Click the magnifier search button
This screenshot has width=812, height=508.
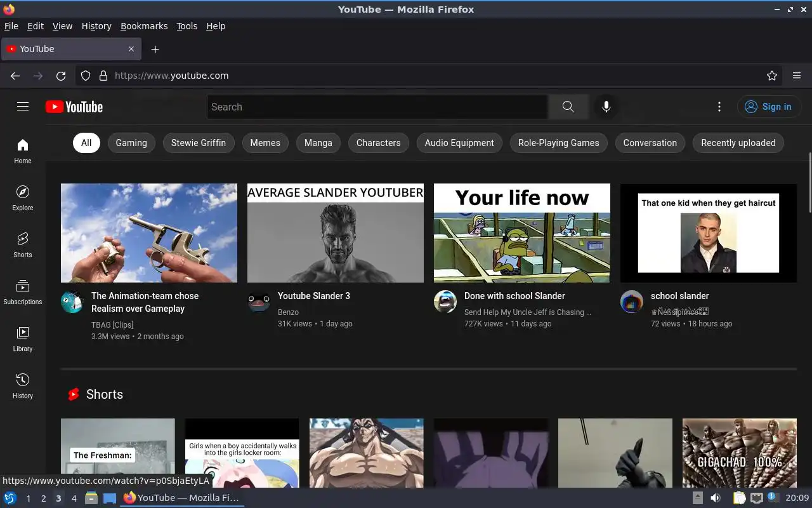(x=568, y=107)
